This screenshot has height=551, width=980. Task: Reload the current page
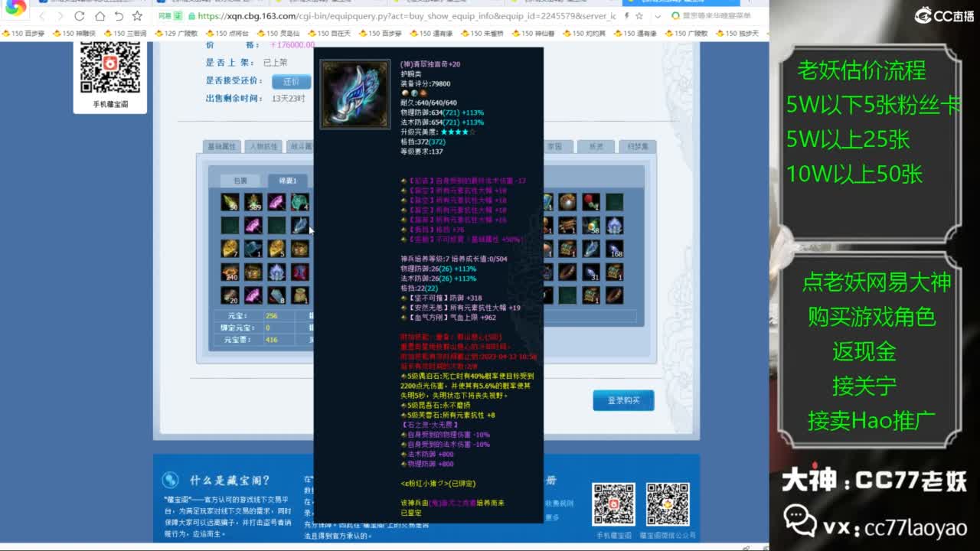click(80, 16)
